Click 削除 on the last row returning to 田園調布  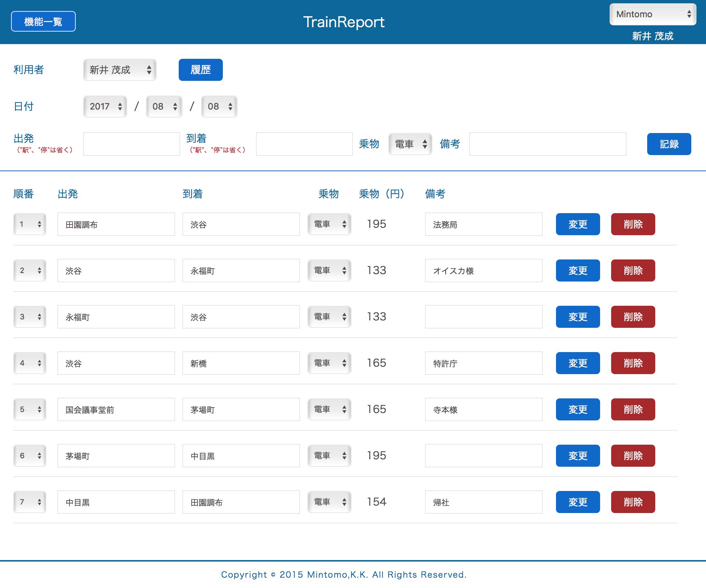click(632, 502)
